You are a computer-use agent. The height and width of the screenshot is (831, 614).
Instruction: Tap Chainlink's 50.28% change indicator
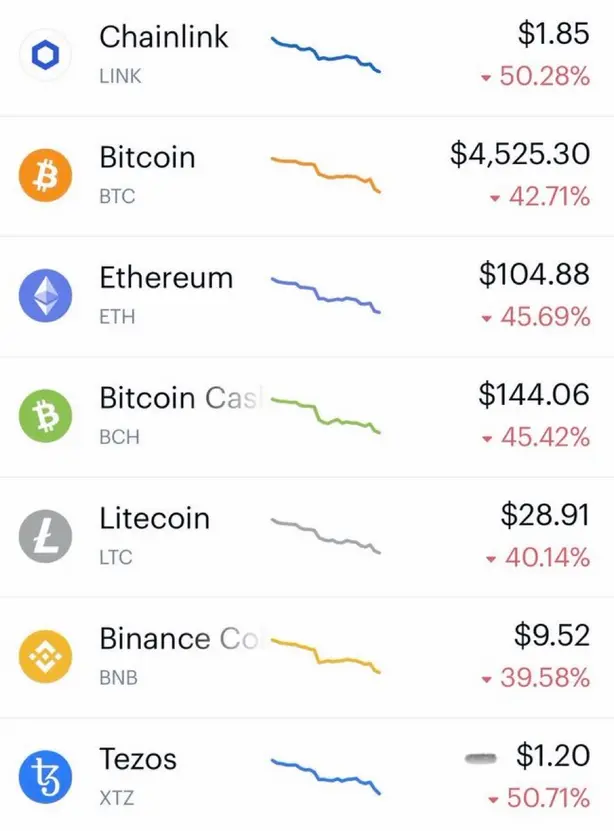click(x=535, y=76)
